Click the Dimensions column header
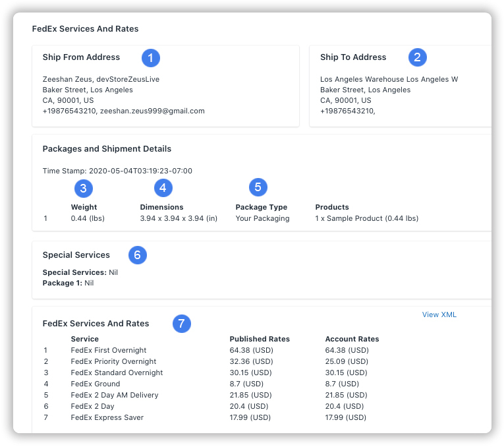The image size is (504, 447). (x=161, y=207)
